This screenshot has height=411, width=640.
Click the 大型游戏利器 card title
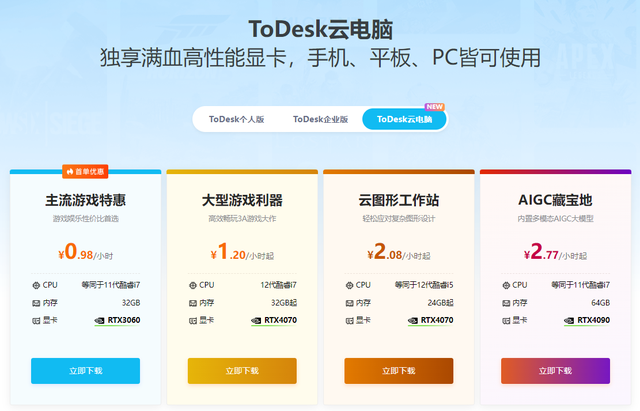click(x=242, y=200)
